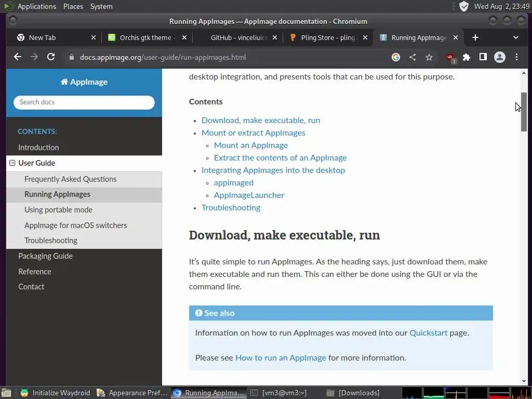Open the Places menu
The width and height of the screenshot is (532, 399).
[73, 6]
